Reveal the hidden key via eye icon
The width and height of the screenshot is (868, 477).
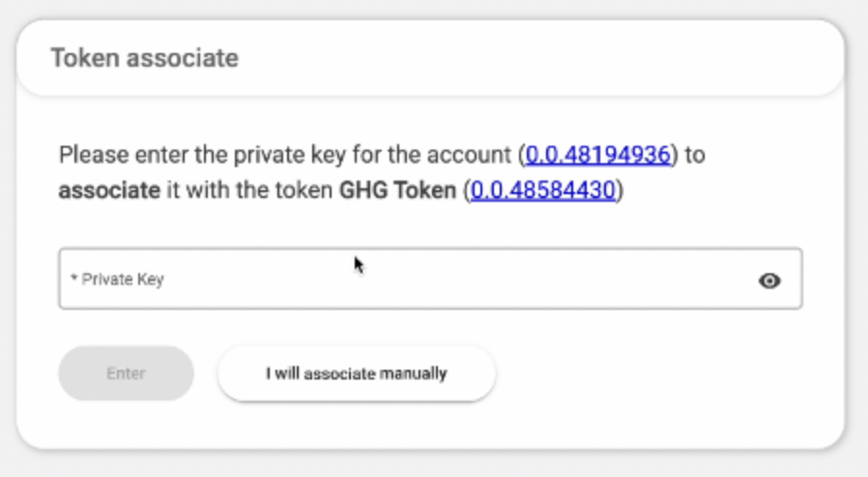(769, 281)
